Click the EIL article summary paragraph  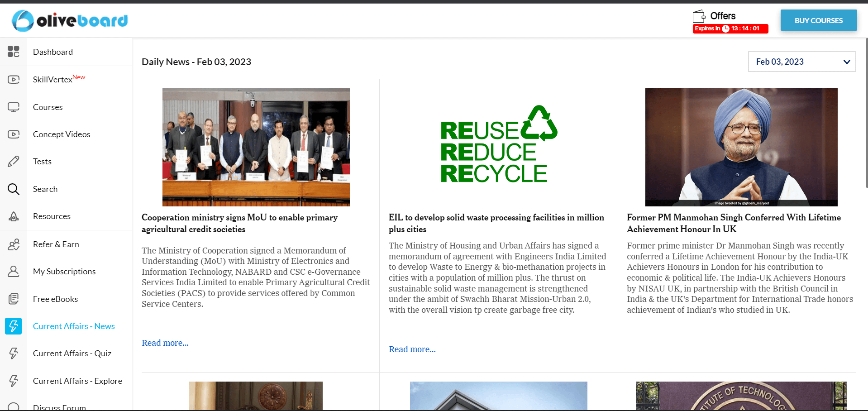497,277
